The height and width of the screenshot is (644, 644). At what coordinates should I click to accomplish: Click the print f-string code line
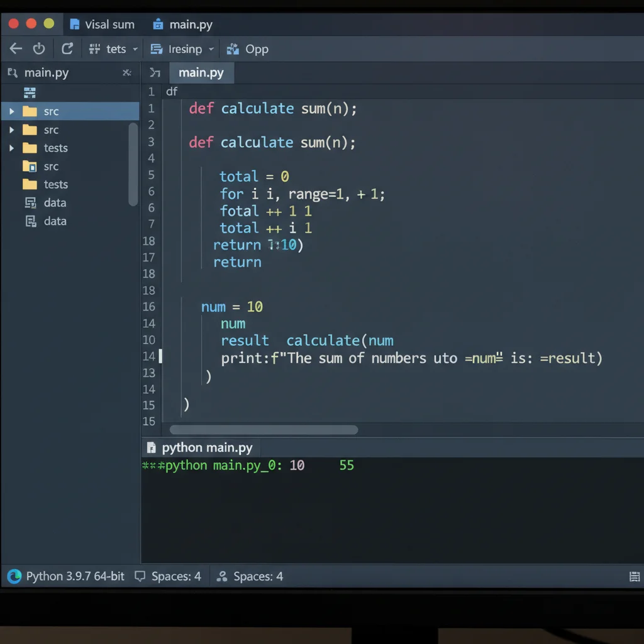(x=411, y=358)
